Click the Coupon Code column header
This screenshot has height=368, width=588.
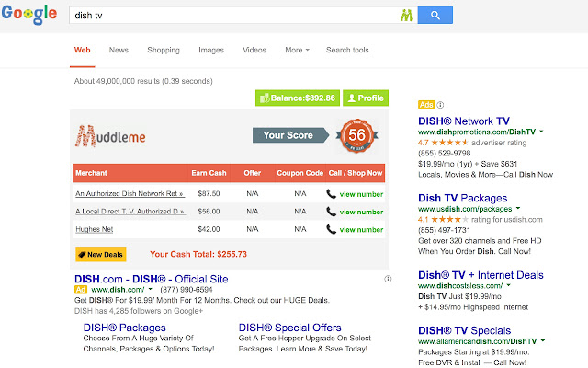click(300, 173)
